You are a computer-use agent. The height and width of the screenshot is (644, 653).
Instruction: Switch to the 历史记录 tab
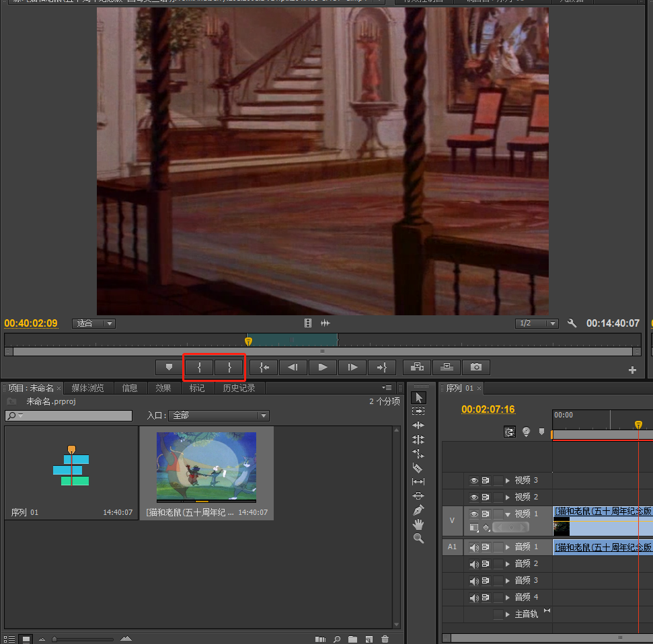coord(239,388)
